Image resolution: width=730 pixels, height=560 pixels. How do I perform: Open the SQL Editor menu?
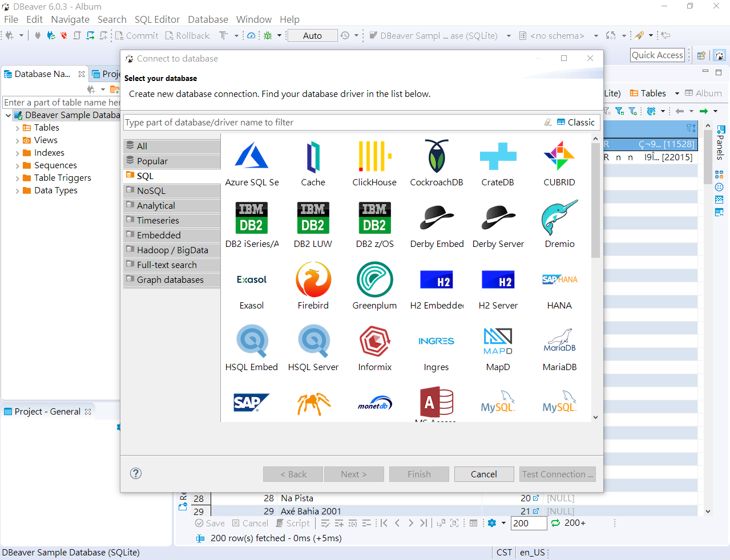(x=157, y=19)
